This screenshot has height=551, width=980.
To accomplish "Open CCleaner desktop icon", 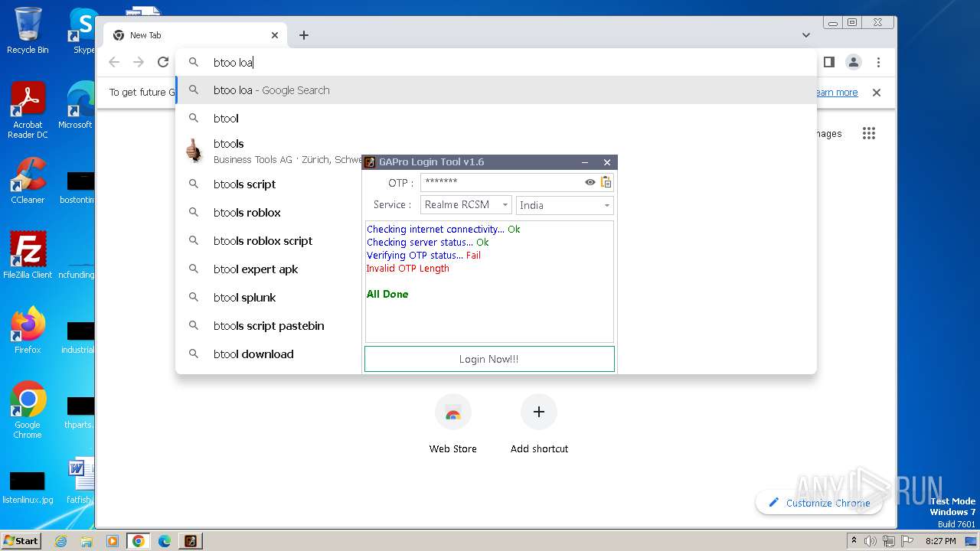I will (x=28, y=181).
